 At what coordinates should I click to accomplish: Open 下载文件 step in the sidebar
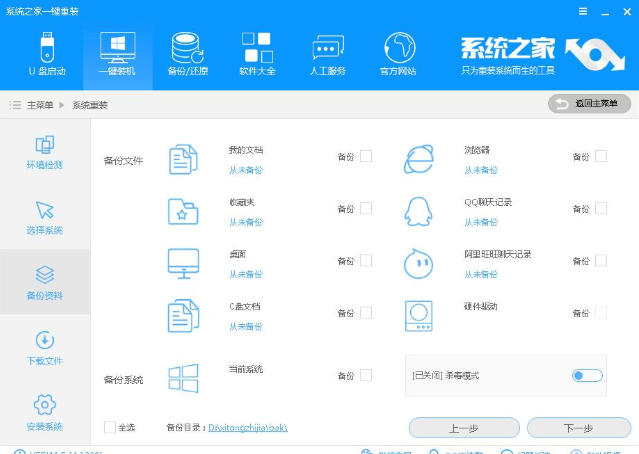[44, 347]
